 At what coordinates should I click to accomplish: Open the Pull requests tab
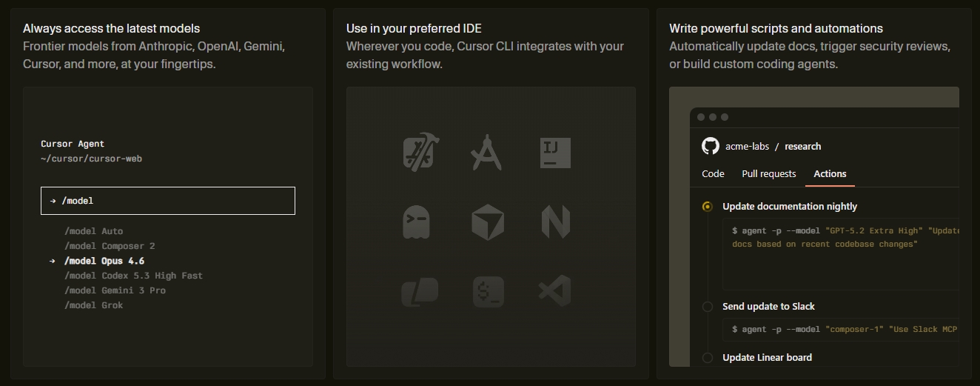(769, 173)
